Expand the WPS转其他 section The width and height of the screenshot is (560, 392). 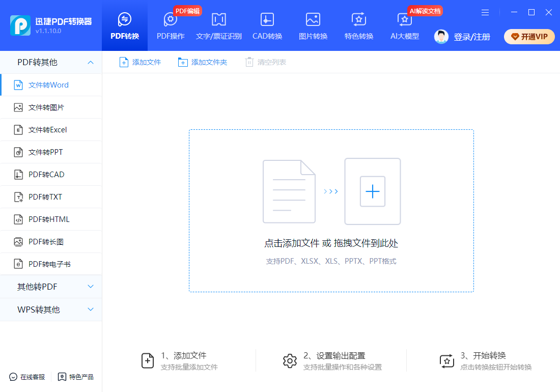pos(51,309)
